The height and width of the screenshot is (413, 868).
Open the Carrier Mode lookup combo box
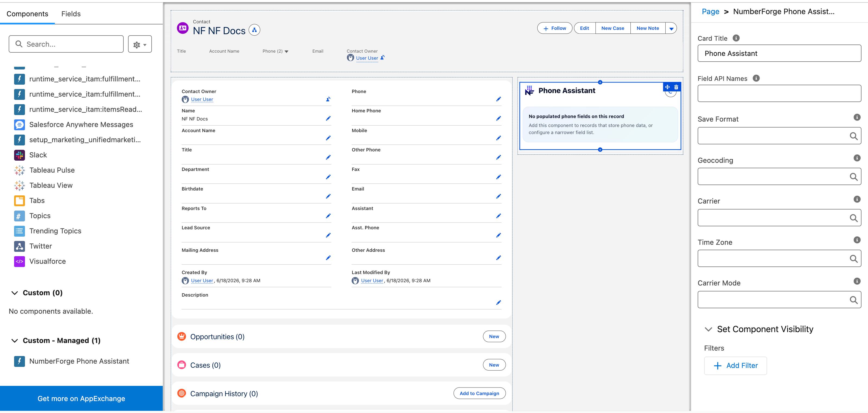pyautogui.click(x=779, y=300)
